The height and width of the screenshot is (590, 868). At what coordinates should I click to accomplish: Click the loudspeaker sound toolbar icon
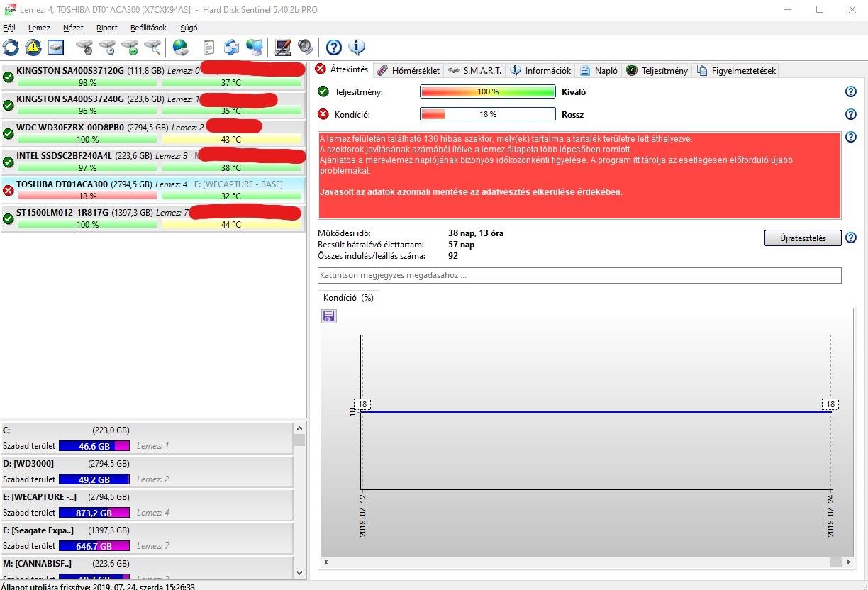tap(306, 48)
